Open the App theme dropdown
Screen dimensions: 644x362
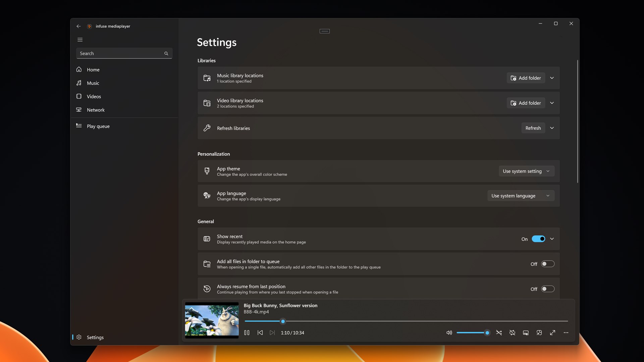coord(526,171)
